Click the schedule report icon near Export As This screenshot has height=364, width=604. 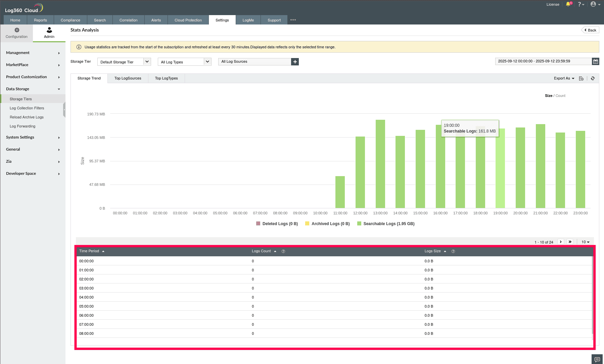point(581,79)
